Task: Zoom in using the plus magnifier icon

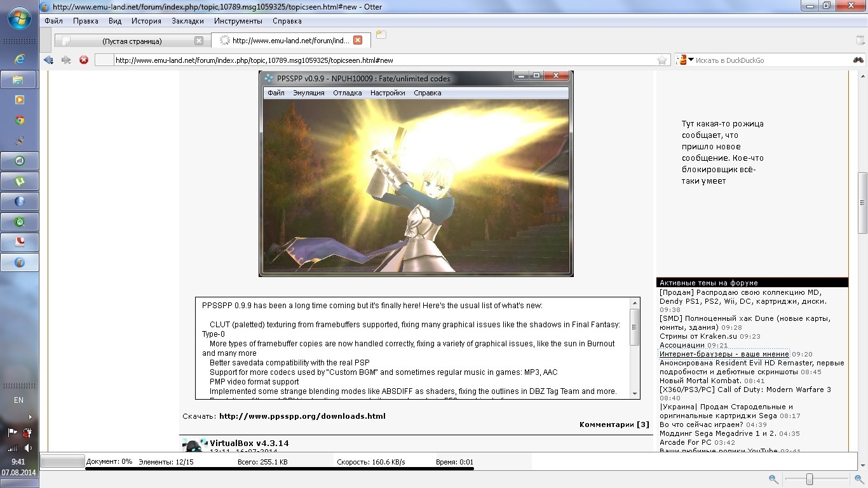Action: (858, 479)
